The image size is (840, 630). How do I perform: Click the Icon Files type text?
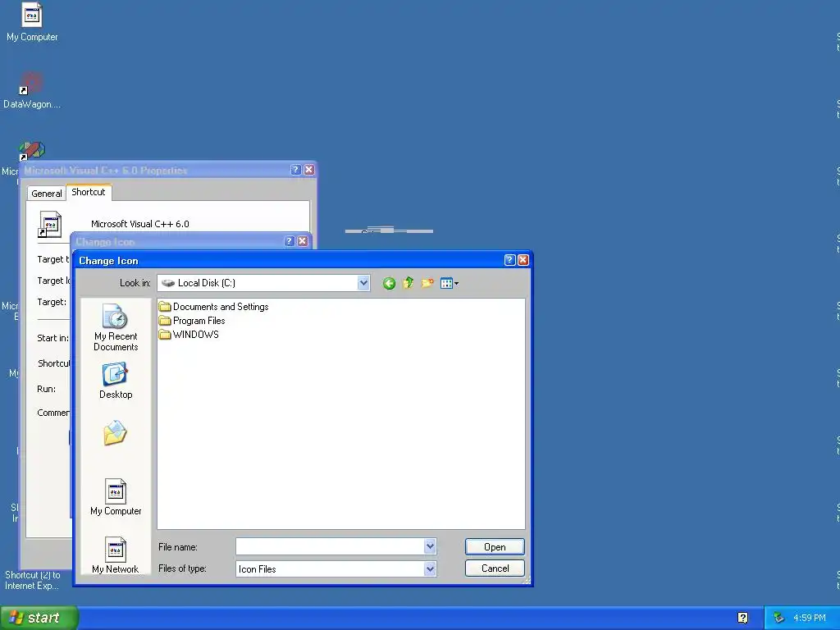[257, 569]
